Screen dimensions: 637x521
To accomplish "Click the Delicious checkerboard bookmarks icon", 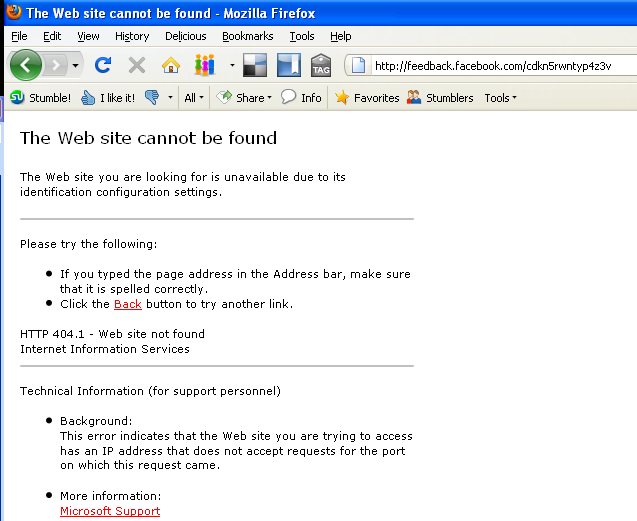I will (x=255, y=65).
